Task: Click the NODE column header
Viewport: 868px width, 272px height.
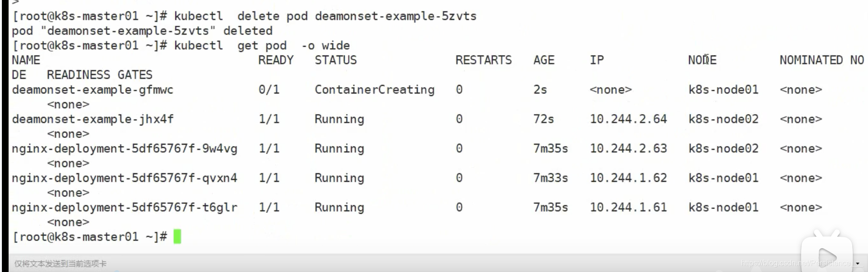Action: [x=702, y=60]
